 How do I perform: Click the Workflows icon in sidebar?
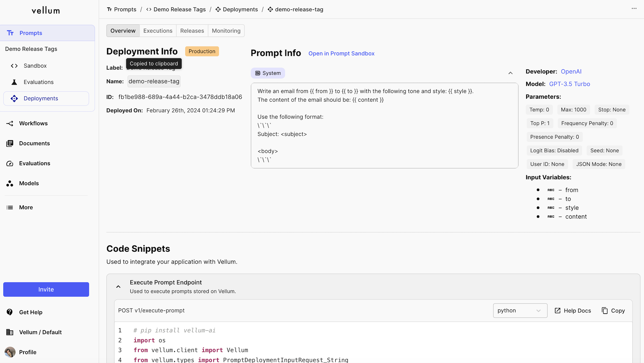click(10, 123)
